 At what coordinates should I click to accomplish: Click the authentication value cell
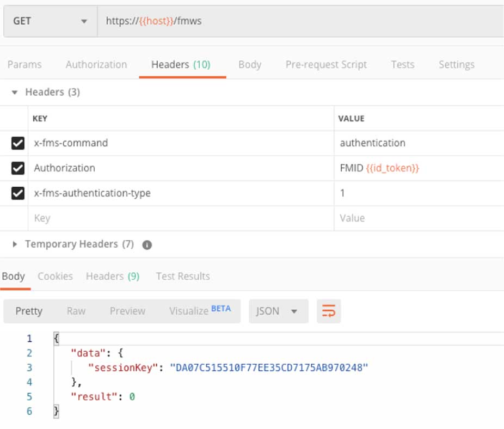pos(419,143)
